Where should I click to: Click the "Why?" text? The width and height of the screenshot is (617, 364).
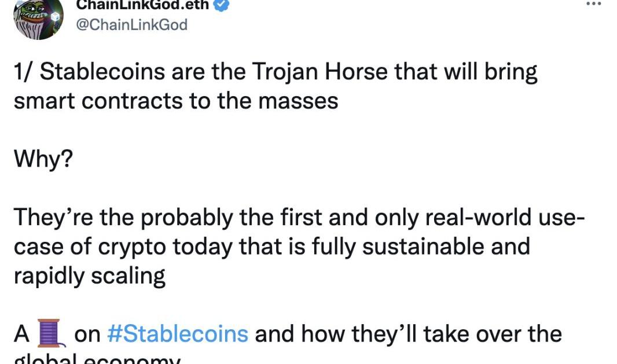pyautogui.click(x=44, y=160)
